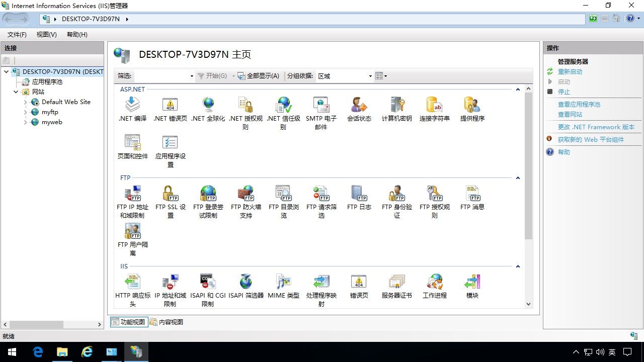Open the 帮助(H) menu

point(77,34)
